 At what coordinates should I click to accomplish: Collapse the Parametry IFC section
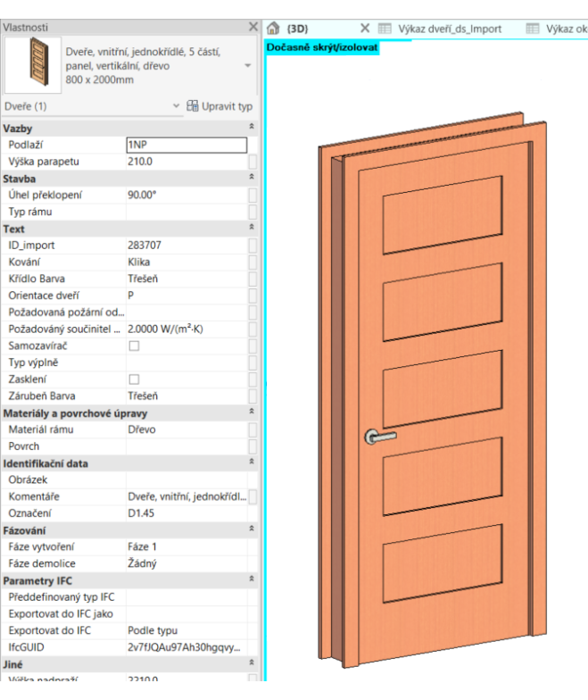click(252, 580)
